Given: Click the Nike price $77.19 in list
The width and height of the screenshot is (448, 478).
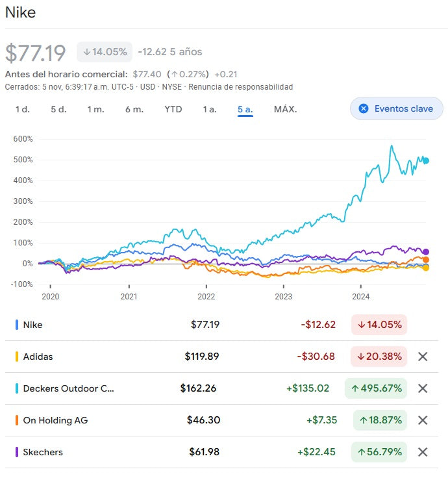Looking at the screenshot, I should pyautogui.click(x=205, y=325).
